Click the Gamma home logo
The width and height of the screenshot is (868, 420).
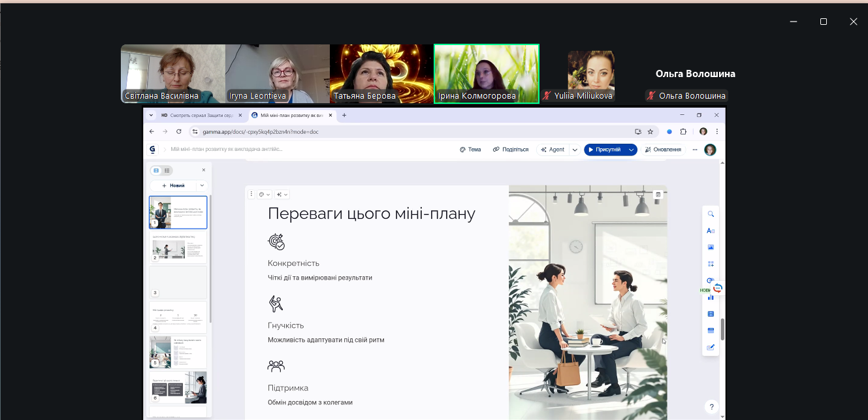(x=152, y=150)
